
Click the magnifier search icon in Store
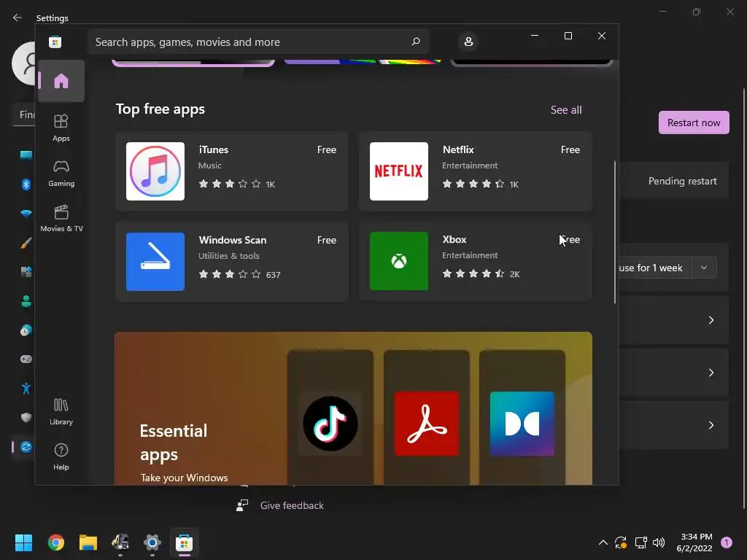pyautogui.click(x=415, y=42)
